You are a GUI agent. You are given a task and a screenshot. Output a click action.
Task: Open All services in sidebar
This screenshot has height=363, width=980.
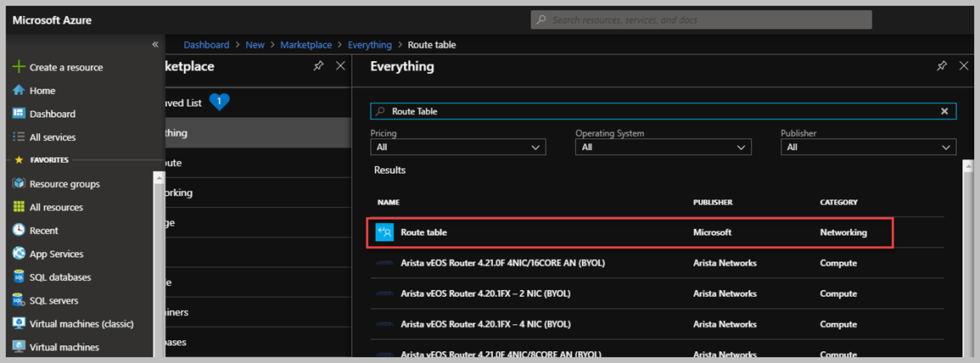click(53, 137)
